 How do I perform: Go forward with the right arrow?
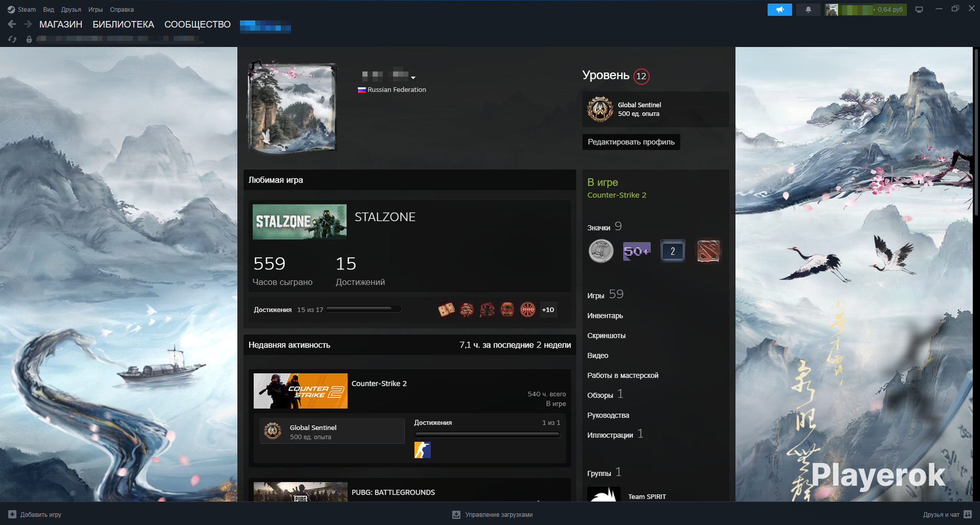(28, 24)
